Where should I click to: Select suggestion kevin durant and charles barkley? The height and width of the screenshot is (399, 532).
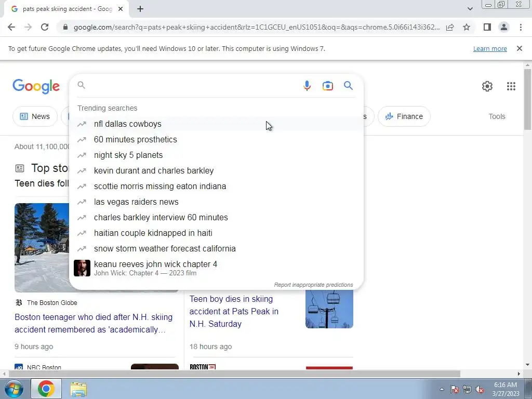click(x=216, y=170)
